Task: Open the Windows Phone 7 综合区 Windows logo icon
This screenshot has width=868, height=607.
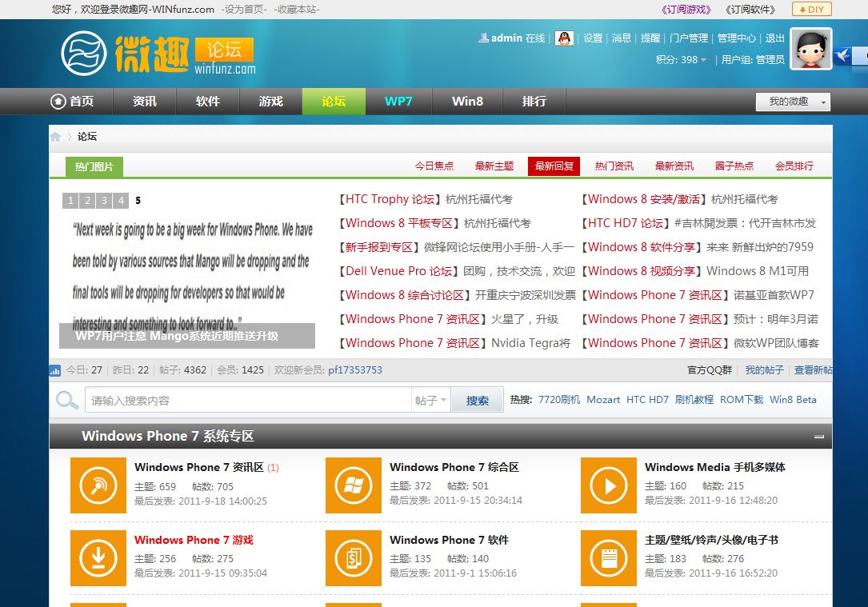Action: point(353,485)
